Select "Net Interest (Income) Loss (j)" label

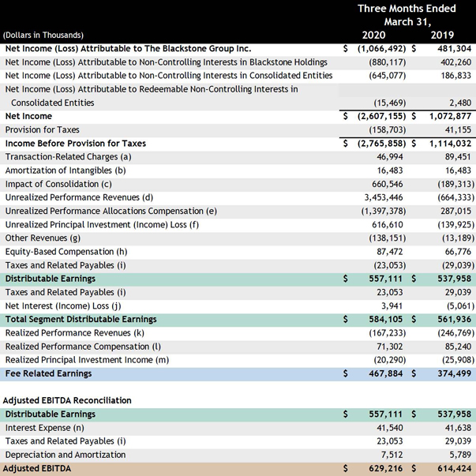pos(62,305)
